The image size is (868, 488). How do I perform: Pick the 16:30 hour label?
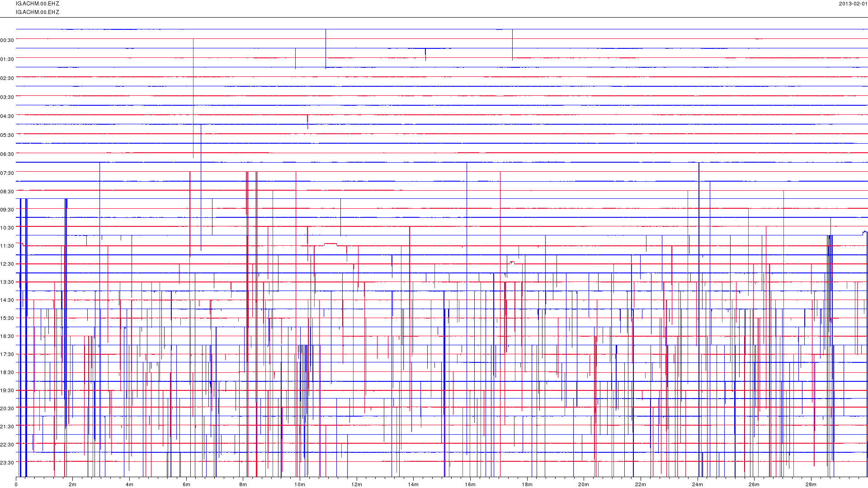(x=7, y=336)
